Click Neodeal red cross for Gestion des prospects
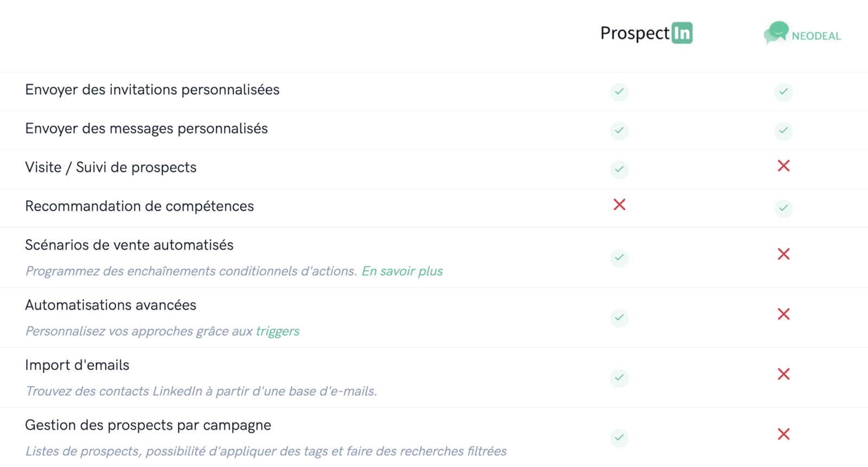Screen dimensions: 868x467 783,434
